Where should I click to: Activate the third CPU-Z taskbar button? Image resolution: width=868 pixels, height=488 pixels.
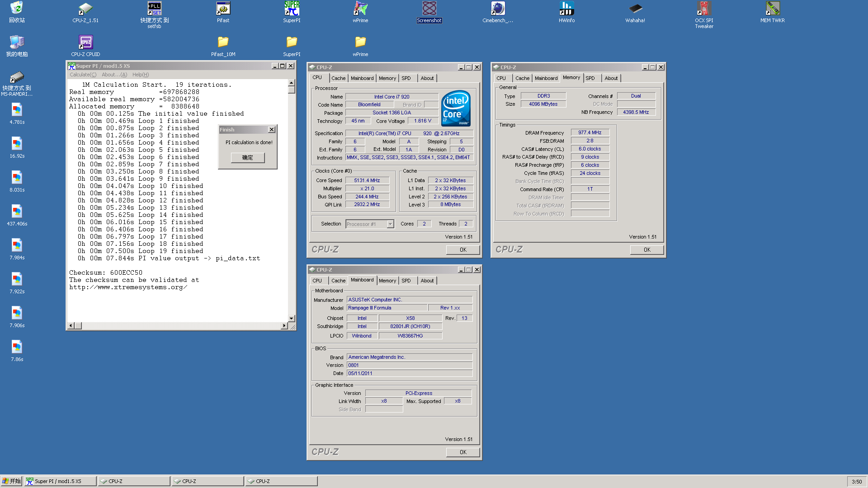281,481
